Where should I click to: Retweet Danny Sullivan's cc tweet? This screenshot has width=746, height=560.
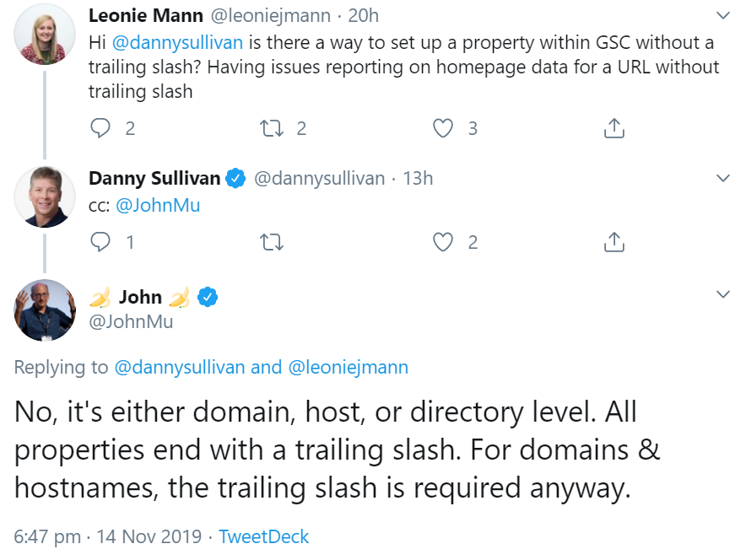pyautogui.click(x=272, y=243)
